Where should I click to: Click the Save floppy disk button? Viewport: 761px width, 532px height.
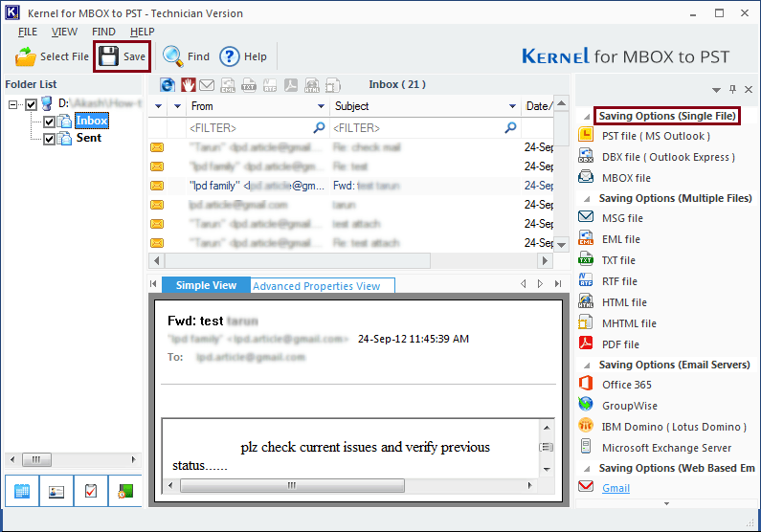pos(122,56)
